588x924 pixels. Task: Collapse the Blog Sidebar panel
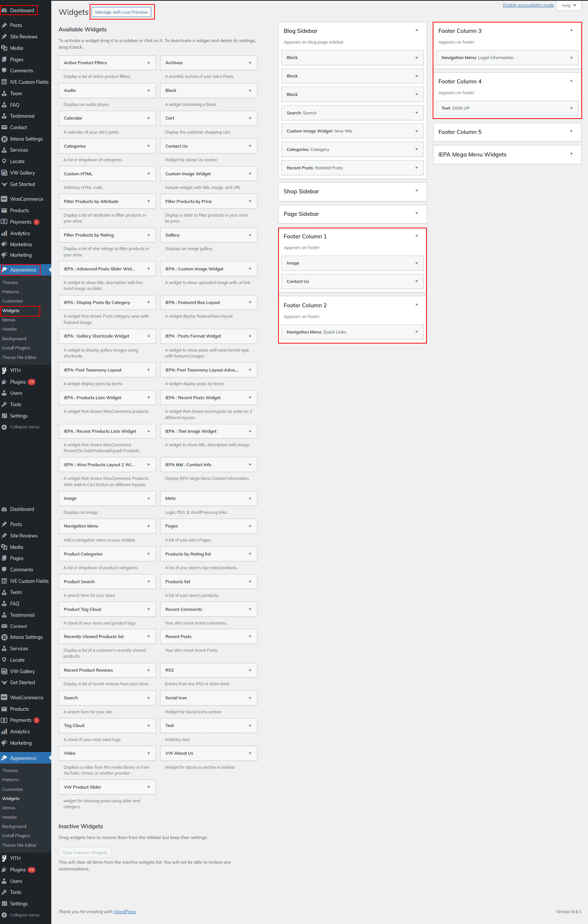pyautogui.click(x=416, y=30)
